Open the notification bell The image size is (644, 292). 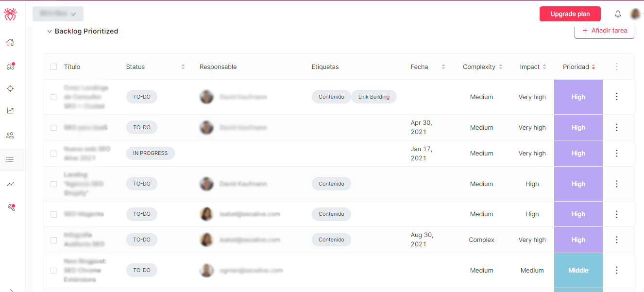(x=618, y=14)
